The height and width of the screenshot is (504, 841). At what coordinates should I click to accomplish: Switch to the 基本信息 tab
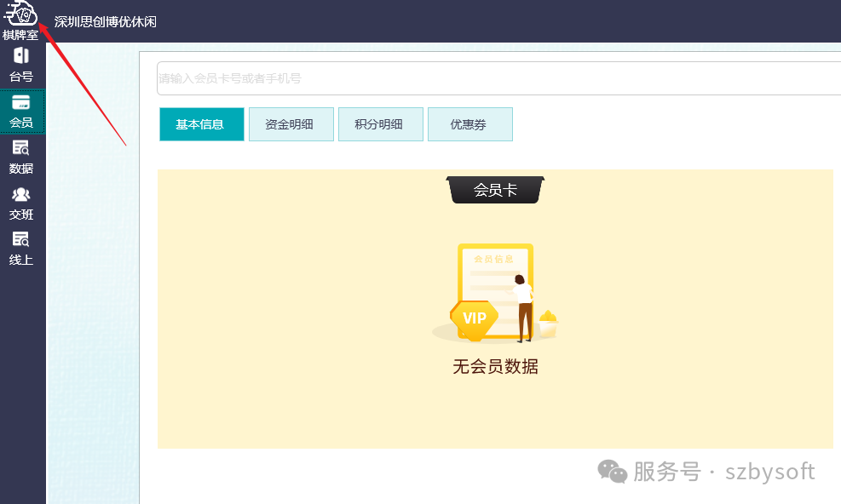point(201,123)
